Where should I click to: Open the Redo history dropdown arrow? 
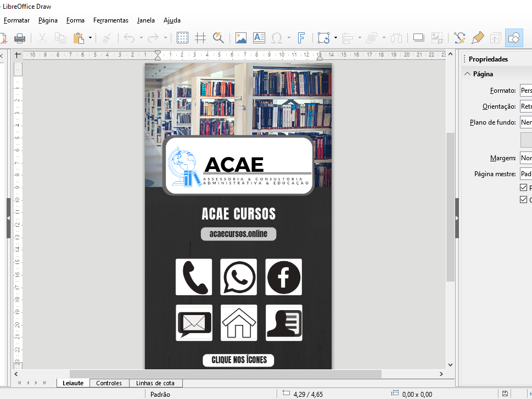tap(165, 38)
